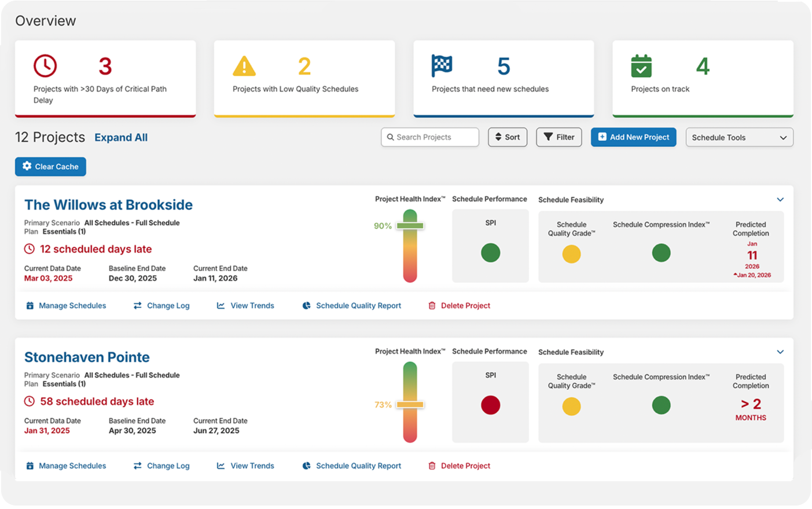Open the Filter options

559,137
